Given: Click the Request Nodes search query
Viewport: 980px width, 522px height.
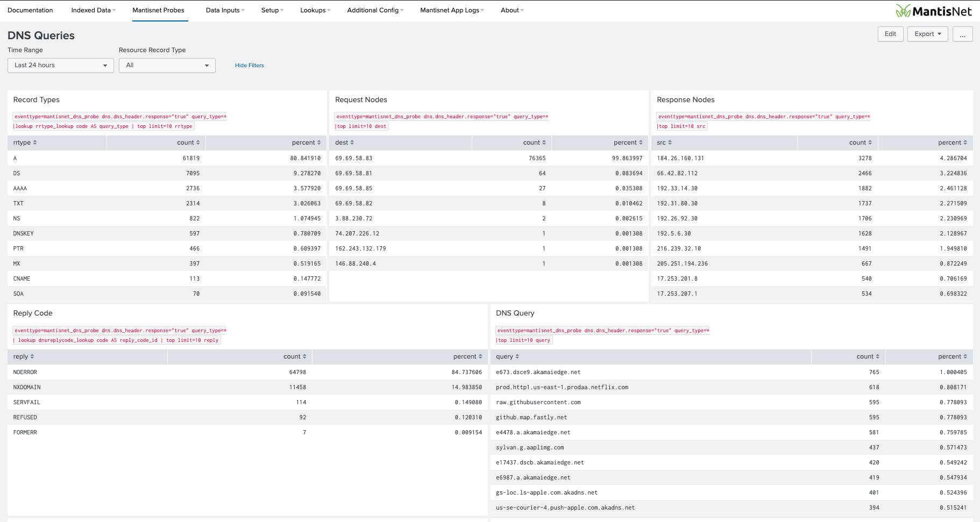Looking at the screenshot, I should click(x=441, y=121).
